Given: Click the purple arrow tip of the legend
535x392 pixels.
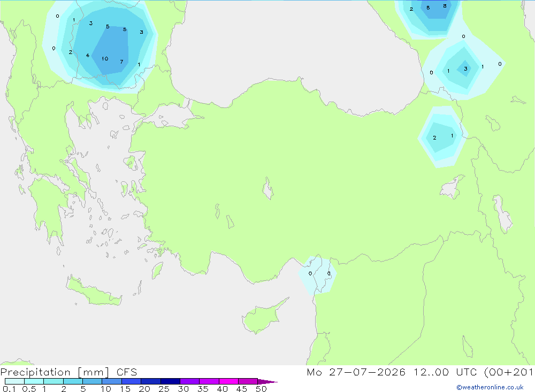Looking at the screenshot, I should [x=267, y=381].
